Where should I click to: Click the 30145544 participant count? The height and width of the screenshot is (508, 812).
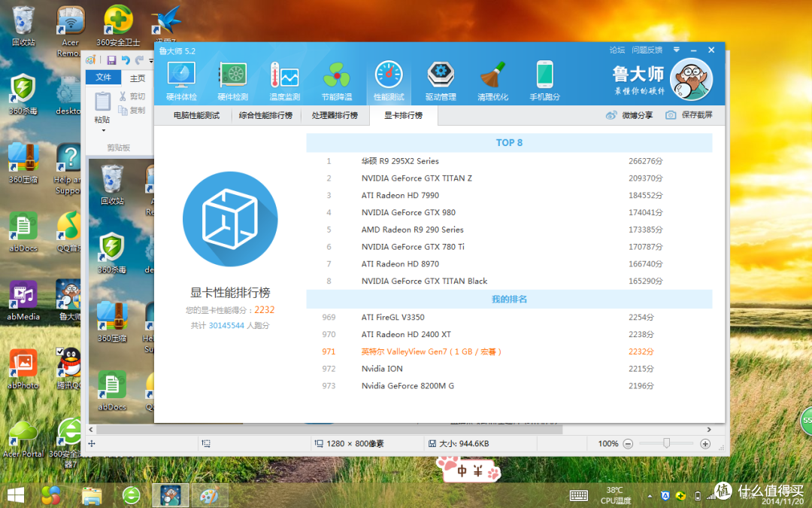click(226, 326)
